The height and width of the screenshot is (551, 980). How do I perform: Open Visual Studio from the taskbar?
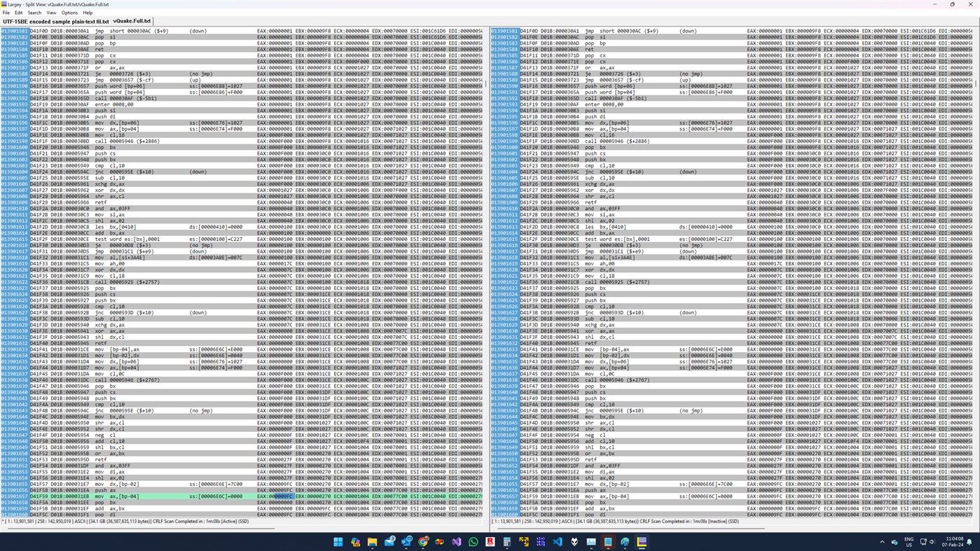(455, 541)
